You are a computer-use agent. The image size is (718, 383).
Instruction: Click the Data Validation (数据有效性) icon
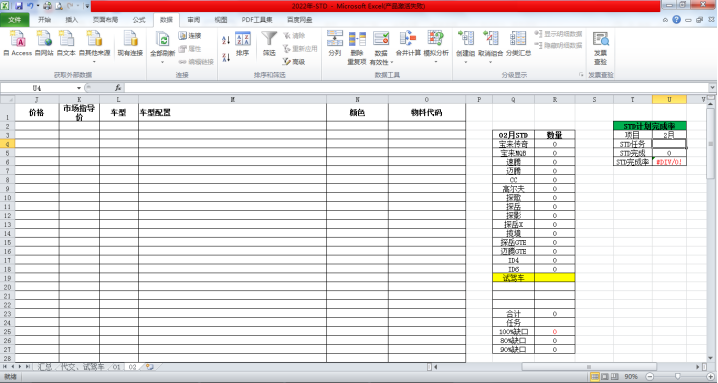[381, 39]
